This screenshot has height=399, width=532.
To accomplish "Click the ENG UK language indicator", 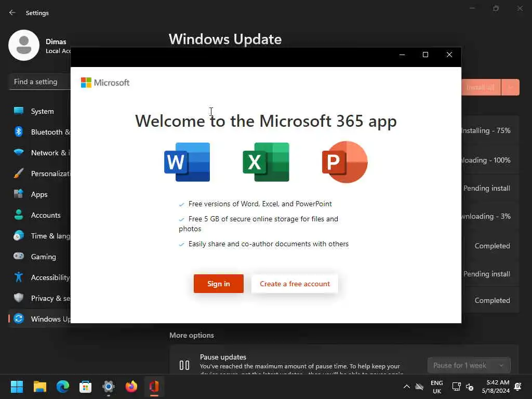I will click(436, 387).
